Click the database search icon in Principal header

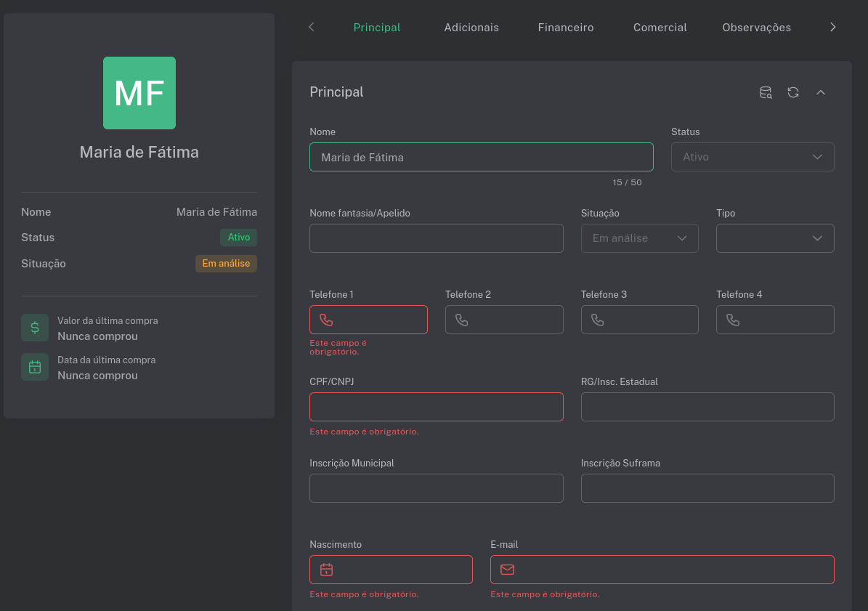(766, 92)
